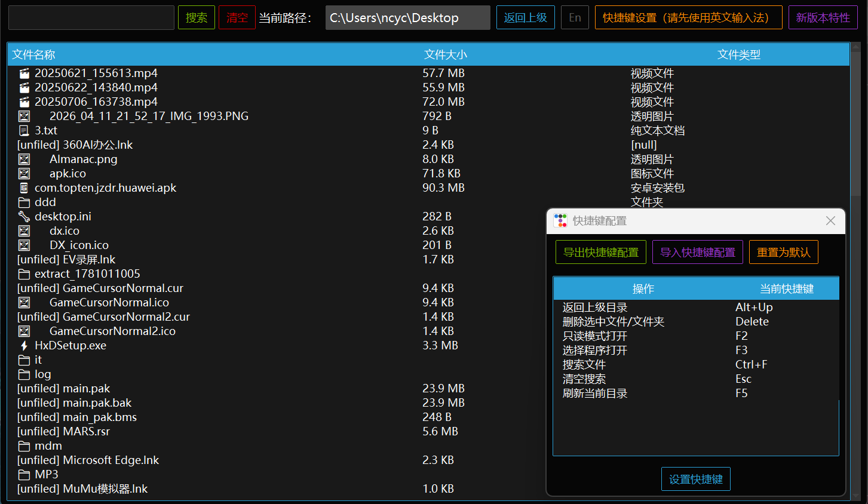The image size is (868, 504).
Task: Select 搜索文件 shortcut row
Action: [x=696, y=365]
